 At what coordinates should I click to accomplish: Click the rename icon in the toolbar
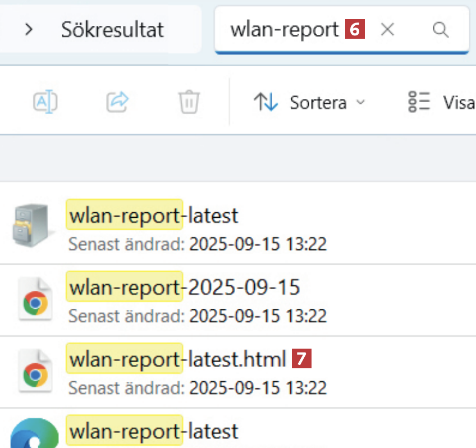[46, 102]
